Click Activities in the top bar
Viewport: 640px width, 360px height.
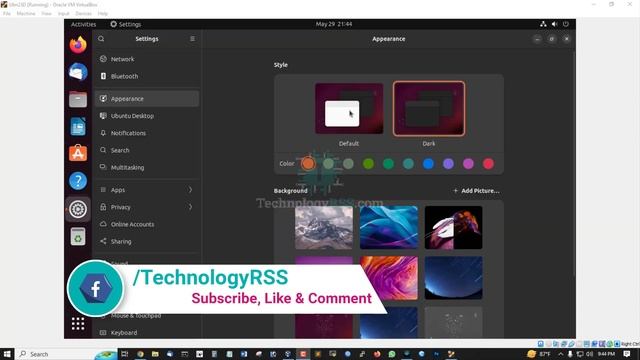click(x=83, y=24)
